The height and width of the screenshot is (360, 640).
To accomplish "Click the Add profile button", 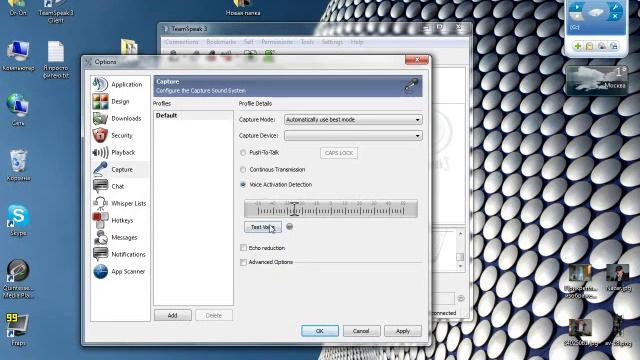I will click(x=172, y=316).
